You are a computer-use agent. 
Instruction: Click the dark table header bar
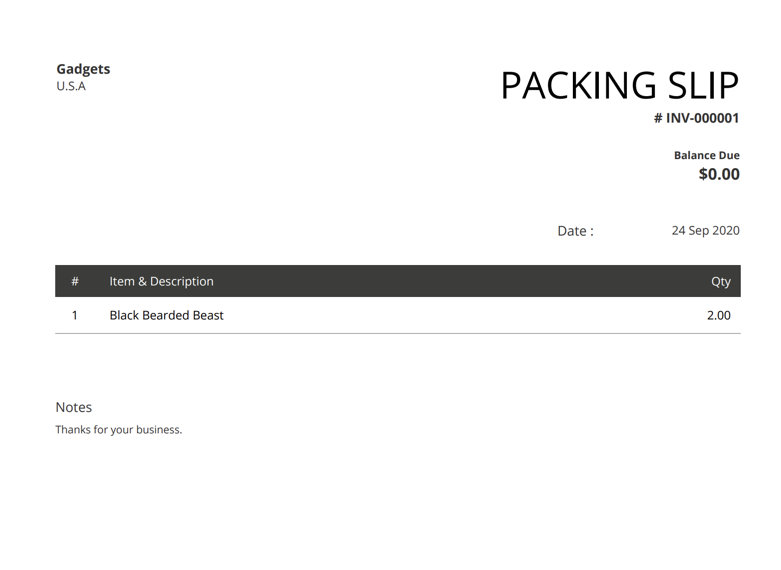click(x=398, y=281)
